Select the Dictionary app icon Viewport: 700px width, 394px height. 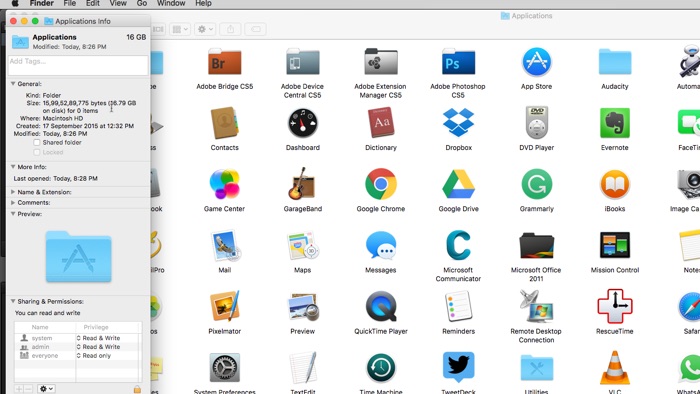(x=381, y=122)
